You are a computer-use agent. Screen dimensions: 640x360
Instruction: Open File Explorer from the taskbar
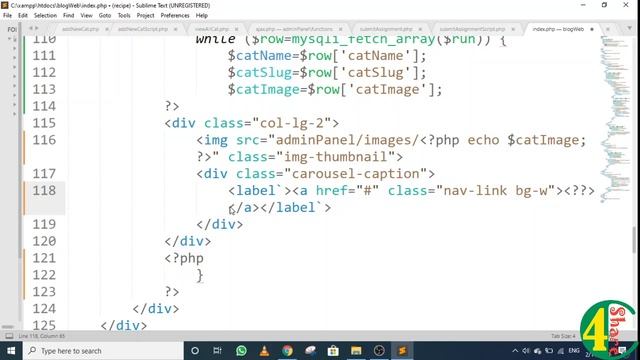(356, 351)
